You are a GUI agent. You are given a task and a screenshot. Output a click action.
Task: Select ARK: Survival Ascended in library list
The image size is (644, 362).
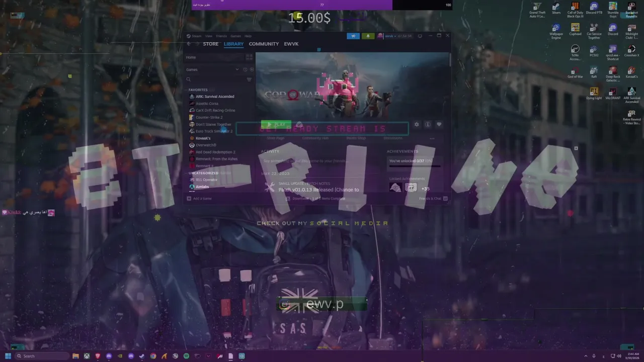tap(212, 97)
